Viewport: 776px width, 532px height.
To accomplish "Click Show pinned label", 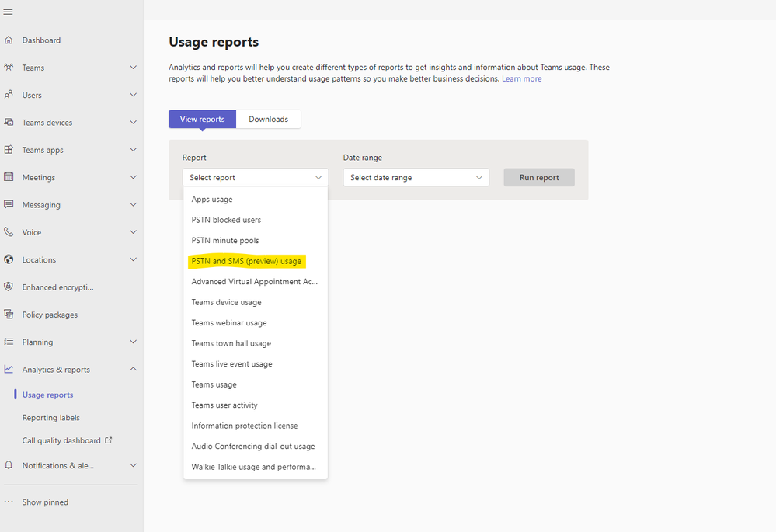I will [45, 502].
